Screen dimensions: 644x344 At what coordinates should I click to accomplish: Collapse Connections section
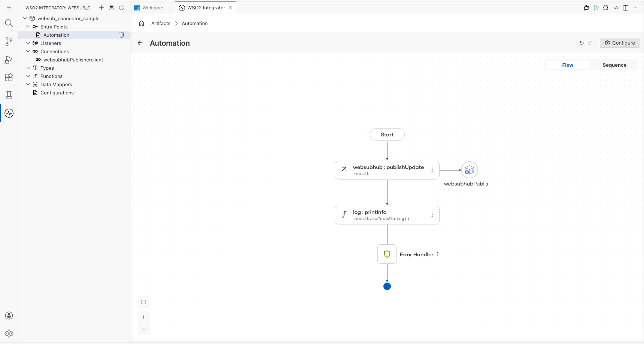point(28,51)
